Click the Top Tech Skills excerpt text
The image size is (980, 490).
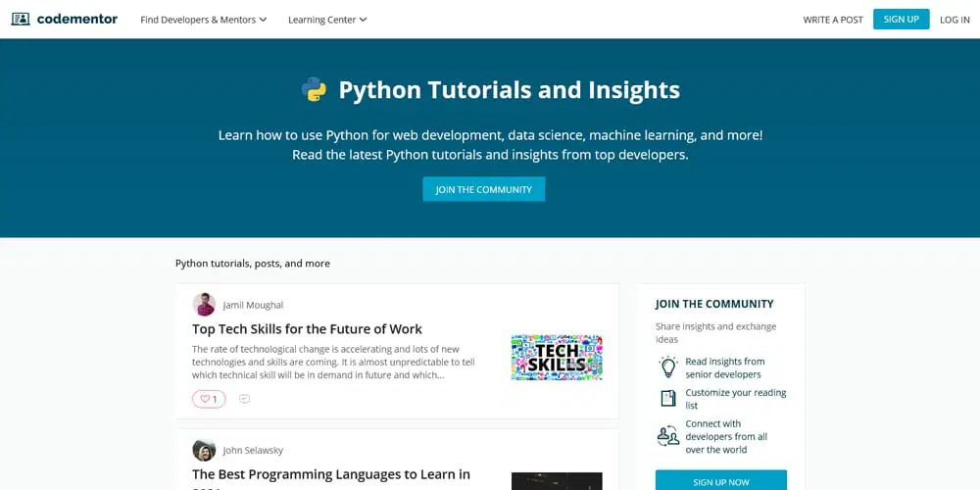(x=334, y=362)
